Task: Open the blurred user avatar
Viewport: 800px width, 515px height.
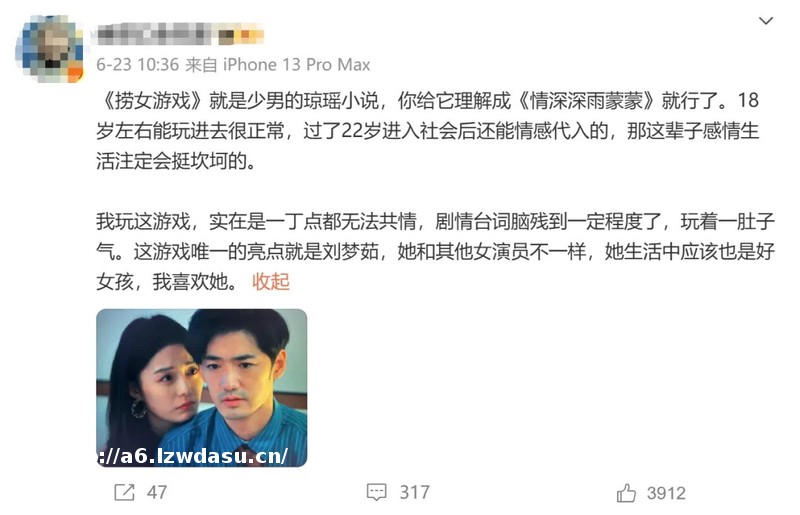Action: tap(49, 48)
